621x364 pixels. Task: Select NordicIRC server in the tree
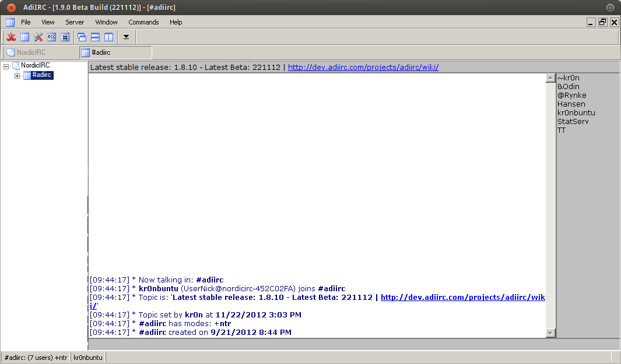35,65
